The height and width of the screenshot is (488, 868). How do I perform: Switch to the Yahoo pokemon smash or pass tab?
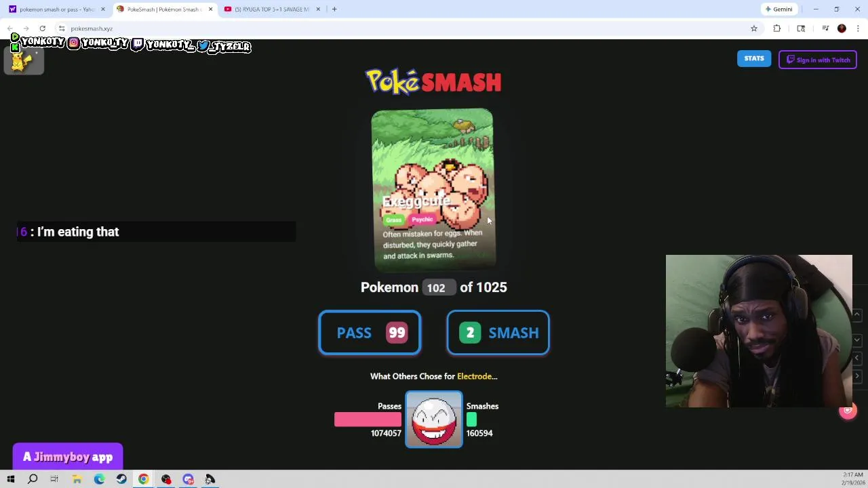[x=56, y=9]
